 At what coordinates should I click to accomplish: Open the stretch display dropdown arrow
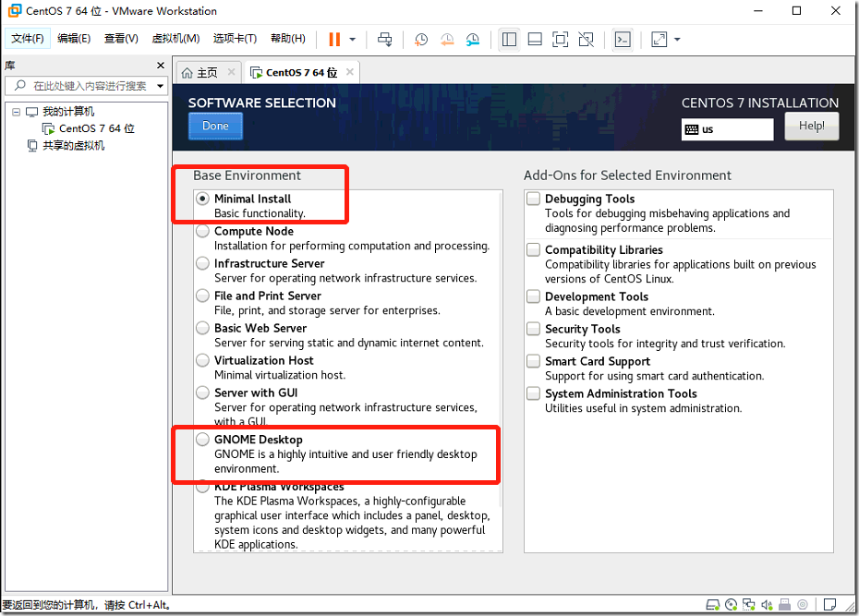(x=677, y=40)
